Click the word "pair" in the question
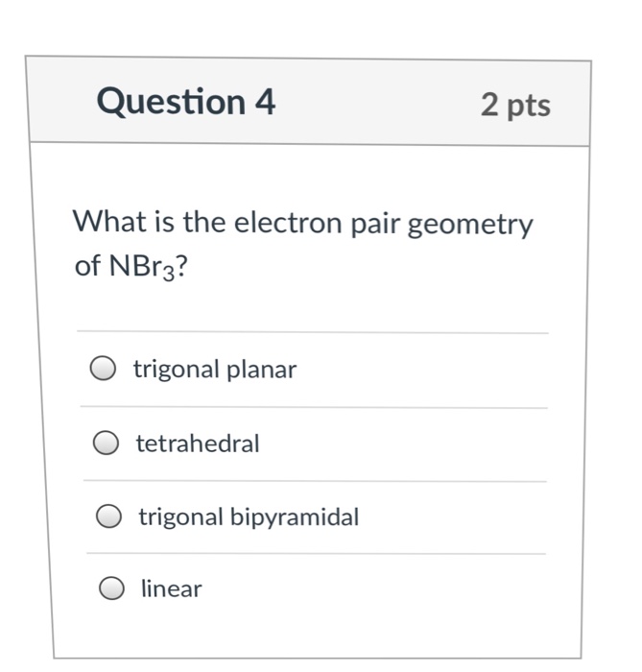 click(374, 226)
